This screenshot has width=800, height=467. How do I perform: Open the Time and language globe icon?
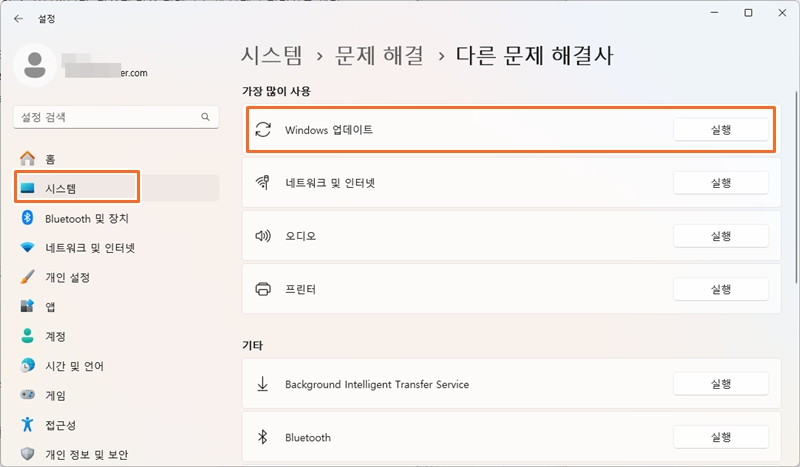tap(28, 365)
